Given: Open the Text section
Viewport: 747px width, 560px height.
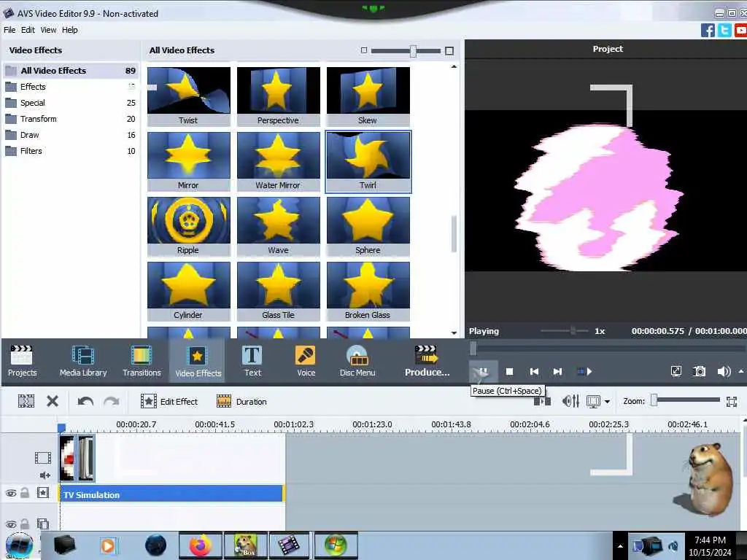Looking at the screenshot, I should pos(252,360).
